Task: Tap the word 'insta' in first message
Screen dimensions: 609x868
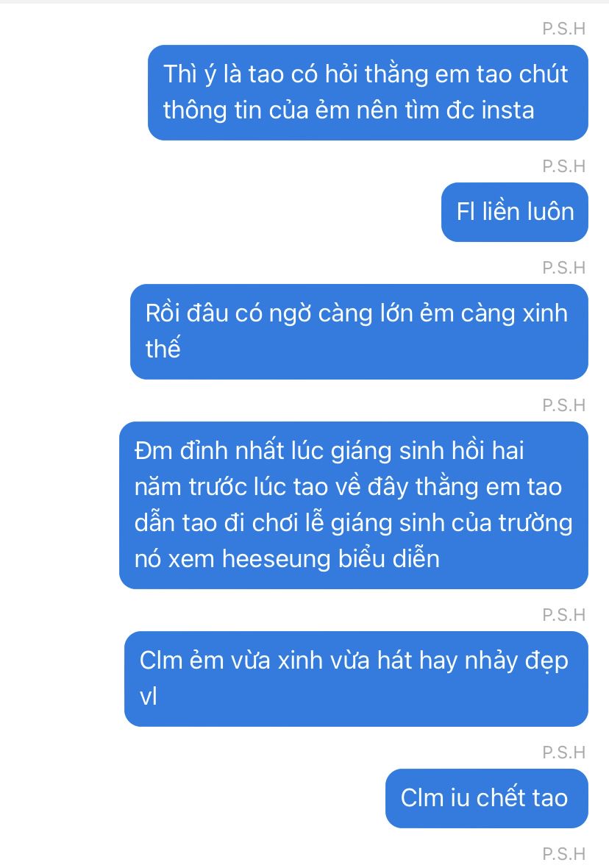Action: [x=508, y=110]
